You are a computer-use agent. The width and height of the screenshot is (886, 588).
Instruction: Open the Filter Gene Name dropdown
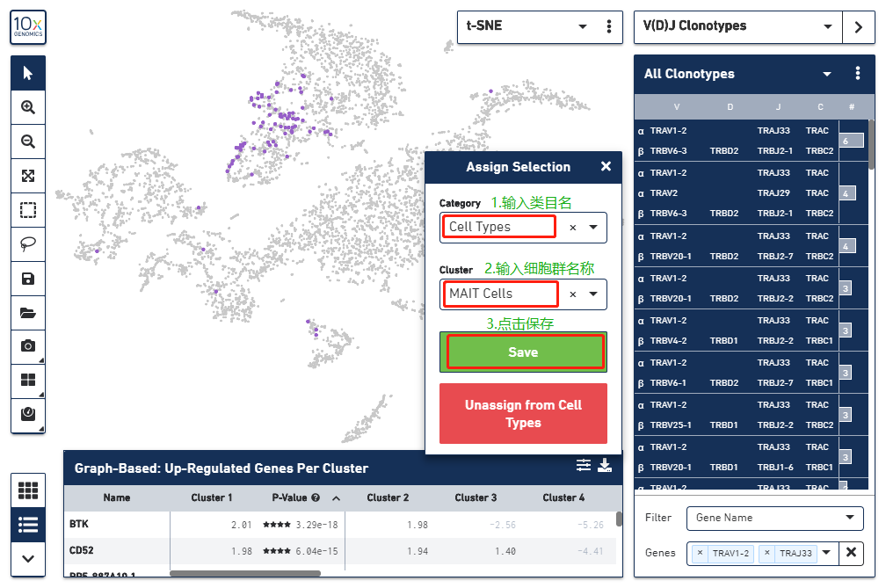[773, 518]
